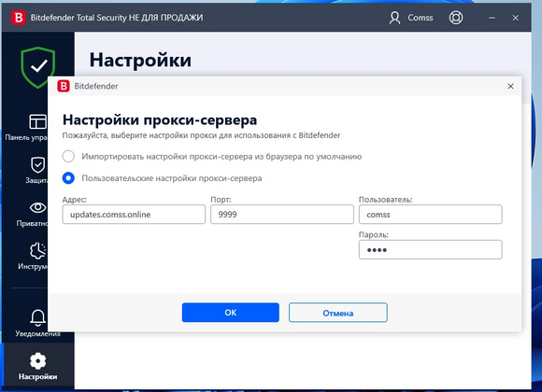Image resolution: width=542 pixels, height=392 pixels.
Task: Close the proxy settings dialog
Action: click(510, 87)
